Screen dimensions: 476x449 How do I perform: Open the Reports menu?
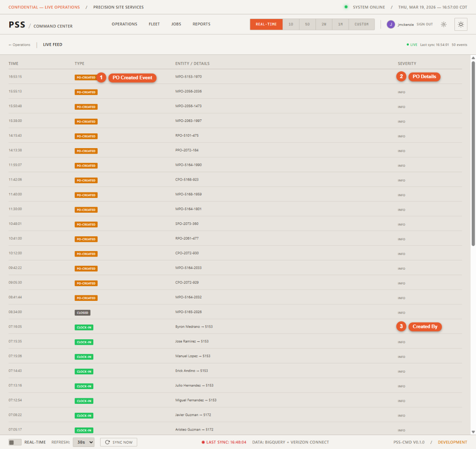[x=201, y=24]
